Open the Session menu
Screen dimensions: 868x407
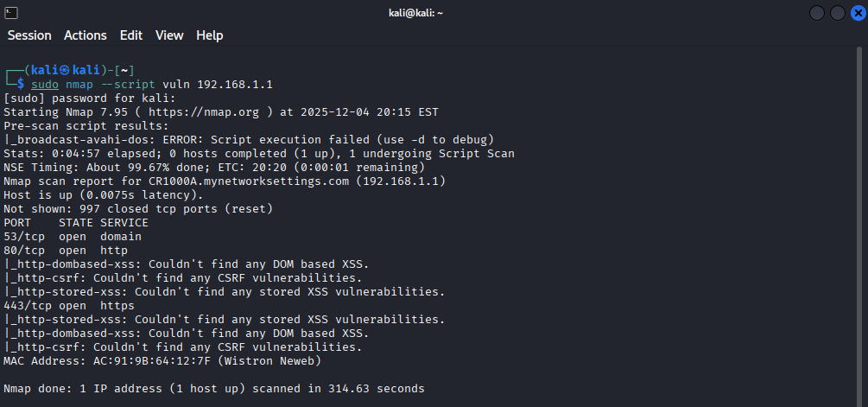tap(29, 35)
